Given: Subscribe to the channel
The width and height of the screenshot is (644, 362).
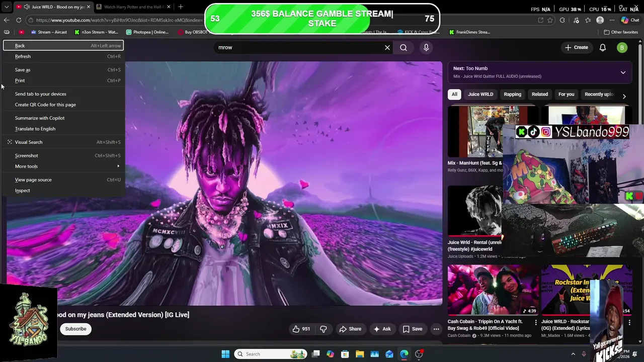Looking at the screenshot, I should coord(75,329).
